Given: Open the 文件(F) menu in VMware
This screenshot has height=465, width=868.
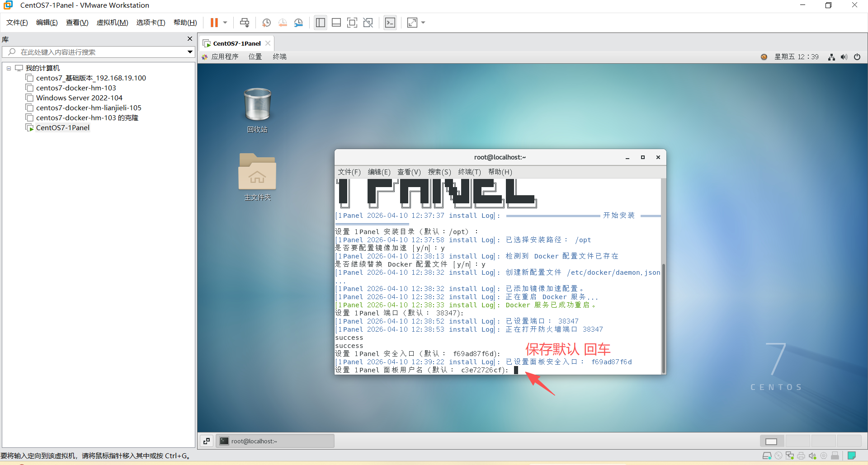Looking at the screenshot, I should (17, 23).
